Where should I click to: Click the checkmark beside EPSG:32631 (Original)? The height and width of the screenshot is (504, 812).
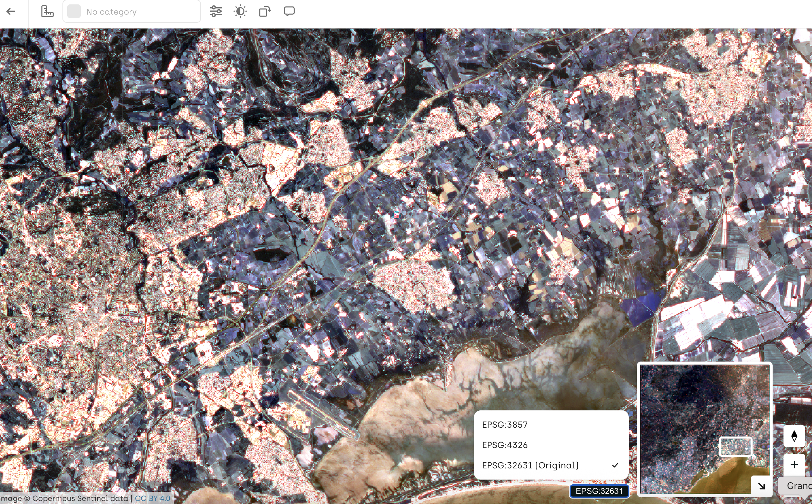[615, 465]
